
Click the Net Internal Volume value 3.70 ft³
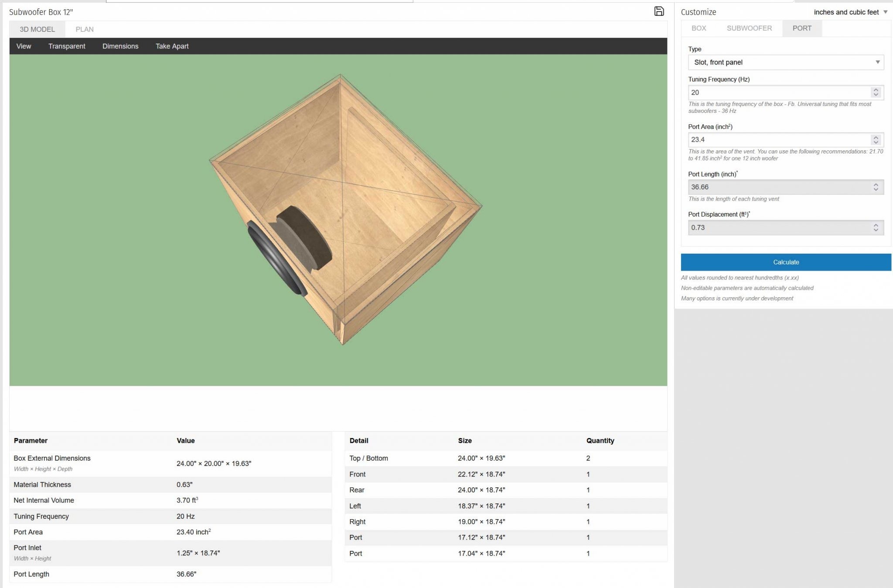187,500
